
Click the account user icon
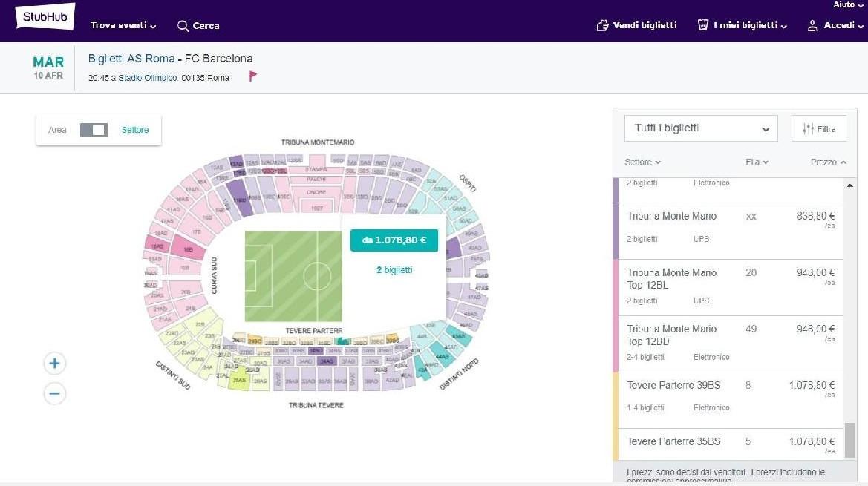(812, 26)
